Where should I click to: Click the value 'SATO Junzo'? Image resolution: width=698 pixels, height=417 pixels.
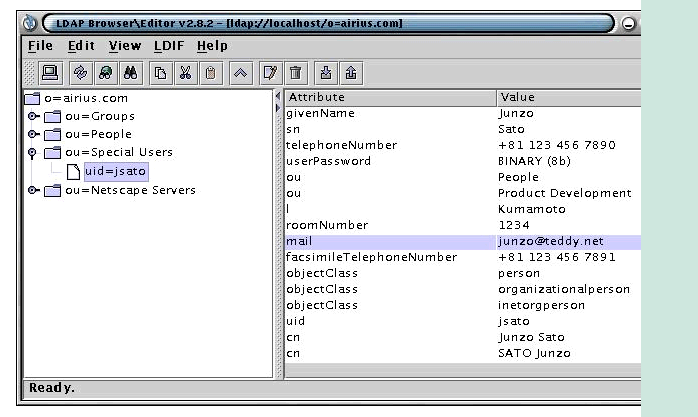(x=534, y=354)
